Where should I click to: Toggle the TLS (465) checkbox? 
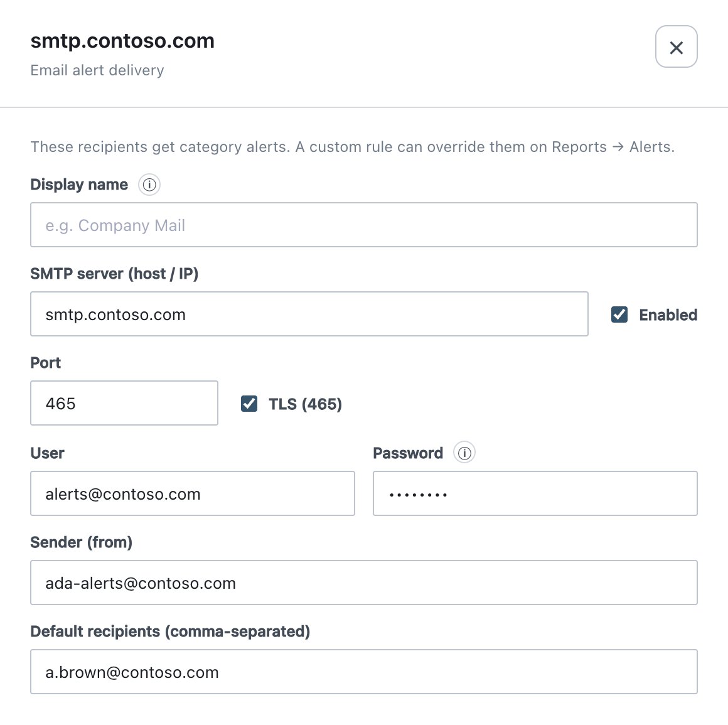pos(249,404)
